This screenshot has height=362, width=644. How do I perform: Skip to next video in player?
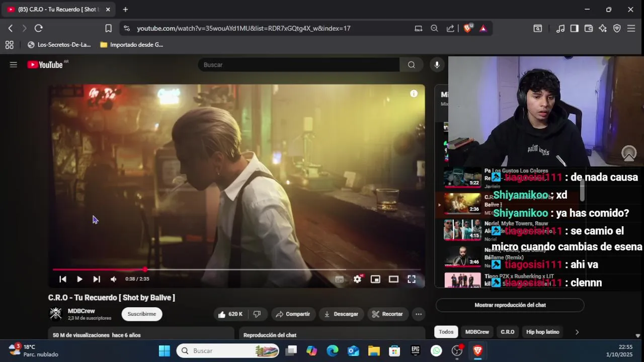tap(97, 279)
